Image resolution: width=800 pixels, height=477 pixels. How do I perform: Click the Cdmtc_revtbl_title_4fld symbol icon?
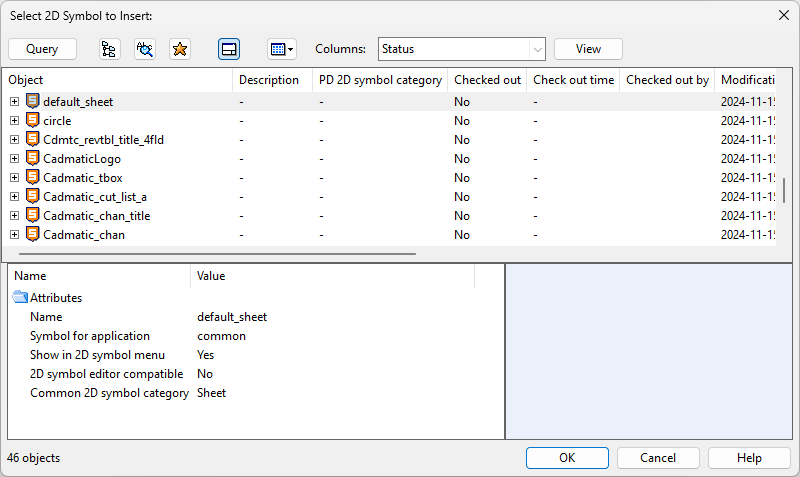[x=33, y=140]
